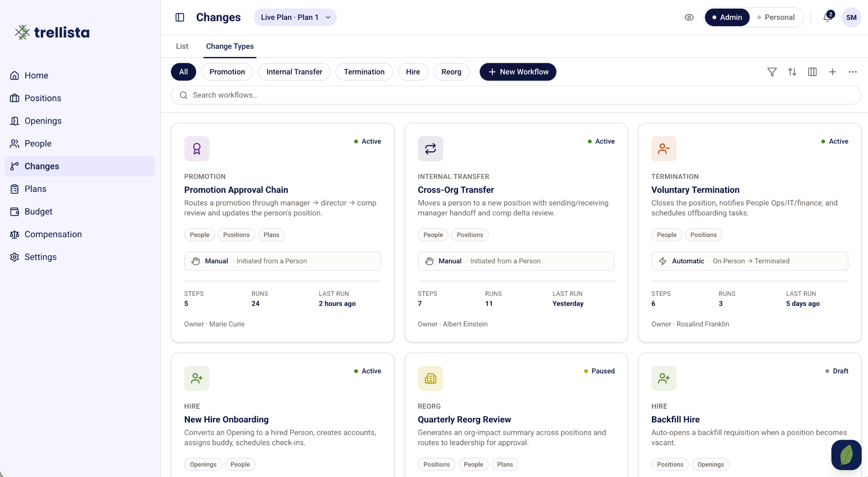868x477 pixels.
Task: Click Positions tag on Cross-Org Transfer
Action: click(470, 235)
